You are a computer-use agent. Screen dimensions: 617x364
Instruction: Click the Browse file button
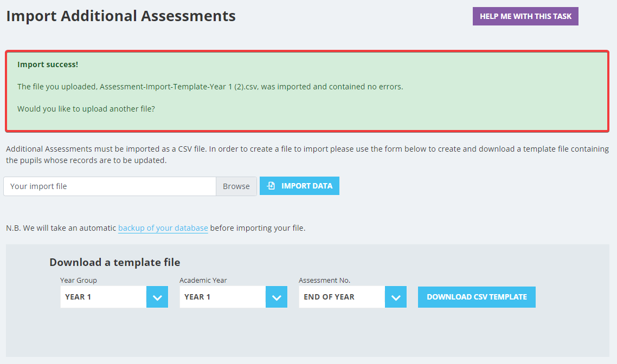pos(236,186)
